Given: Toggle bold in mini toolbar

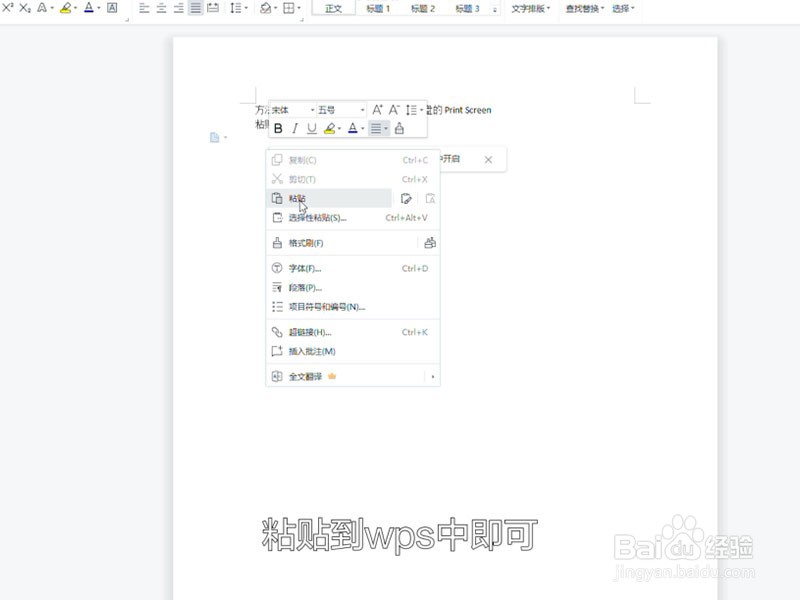Looking at the screenshot, I should (278, 128).
